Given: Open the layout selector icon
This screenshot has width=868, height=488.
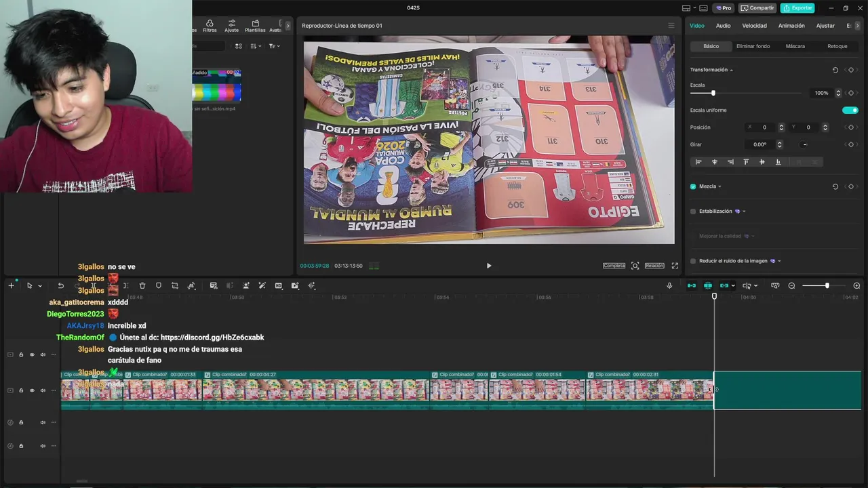Looking at the screenshot, I should pos(686,8).
